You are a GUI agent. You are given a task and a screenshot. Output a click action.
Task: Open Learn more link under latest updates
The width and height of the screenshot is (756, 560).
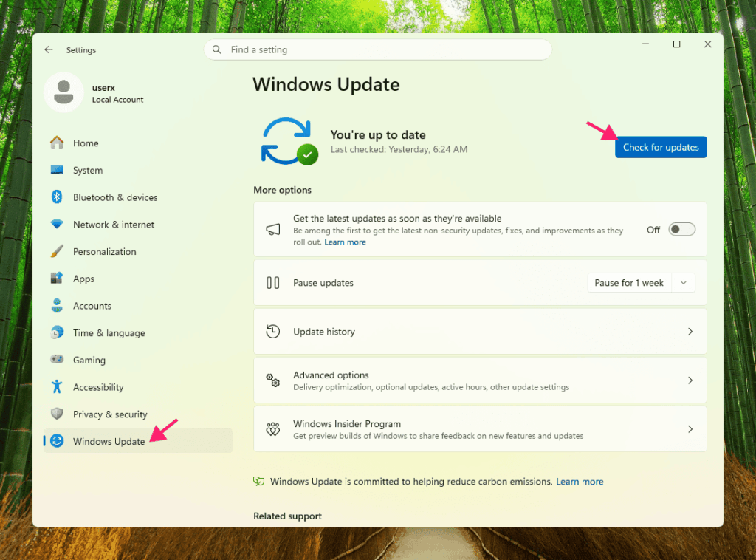click(345, 242)
